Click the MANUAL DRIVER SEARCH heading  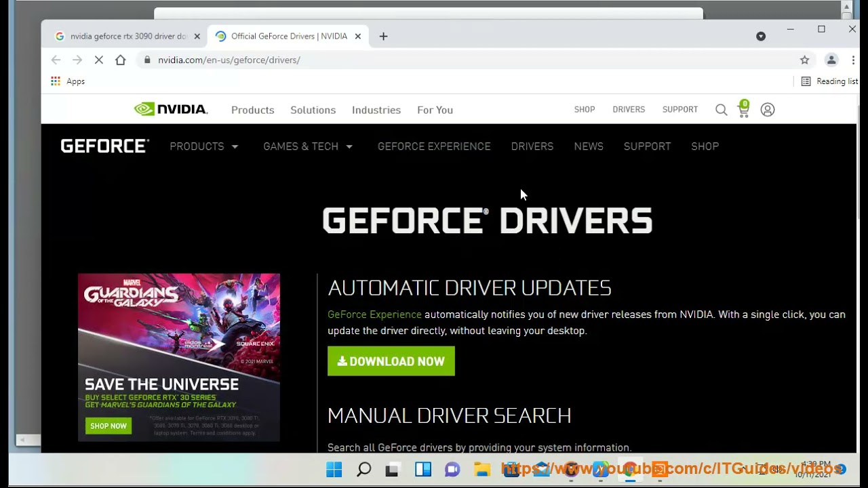point(450,415)
